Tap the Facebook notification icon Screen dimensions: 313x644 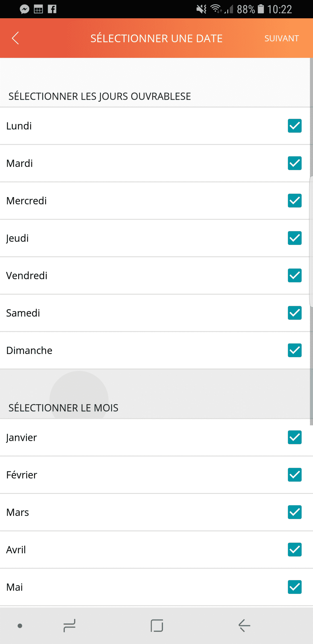point(52,9)
